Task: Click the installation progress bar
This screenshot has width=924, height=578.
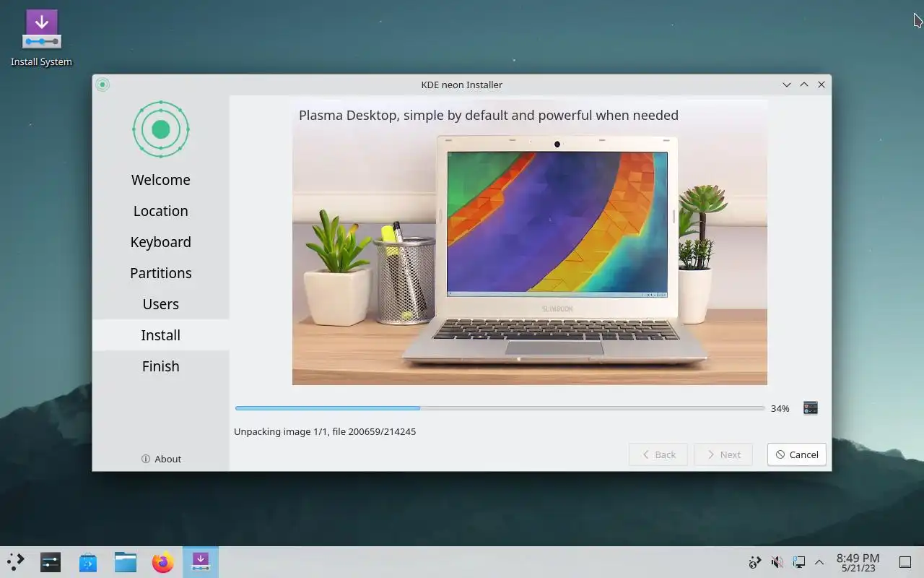Action: tap(500, 408)
